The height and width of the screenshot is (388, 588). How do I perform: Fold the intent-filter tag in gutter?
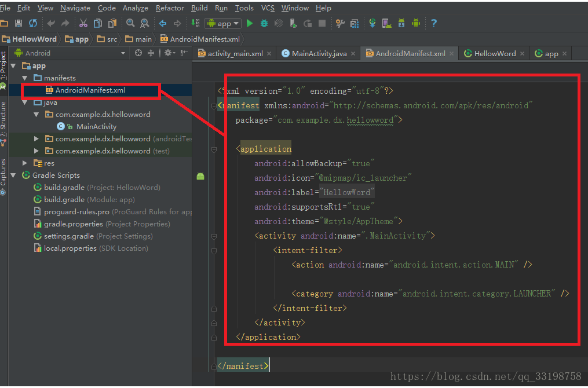[x=214, y=250]
